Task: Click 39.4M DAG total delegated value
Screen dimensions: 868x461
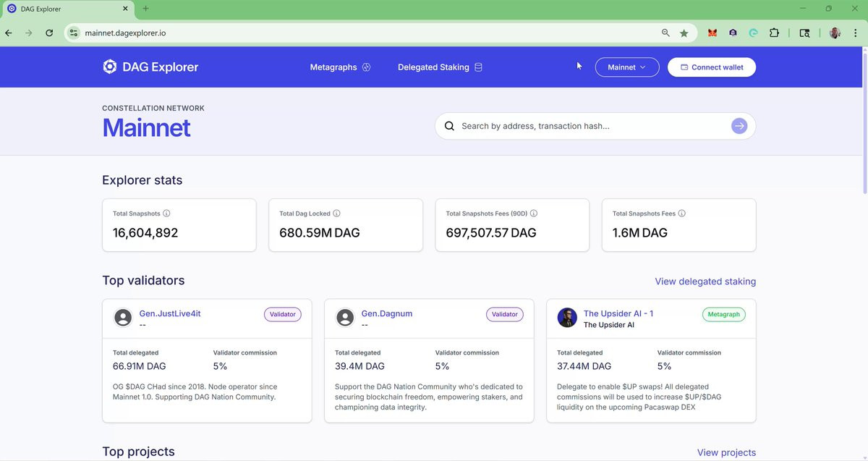Action: (x=359, y=366)
